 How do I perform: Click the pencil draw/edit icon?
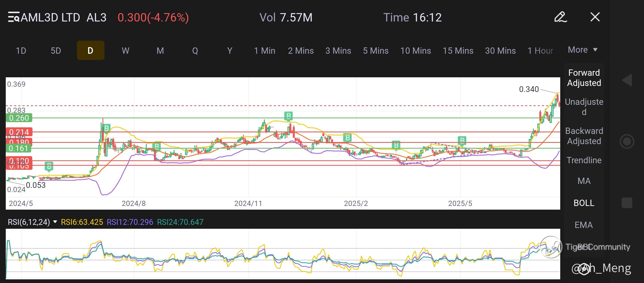(560, 17)
